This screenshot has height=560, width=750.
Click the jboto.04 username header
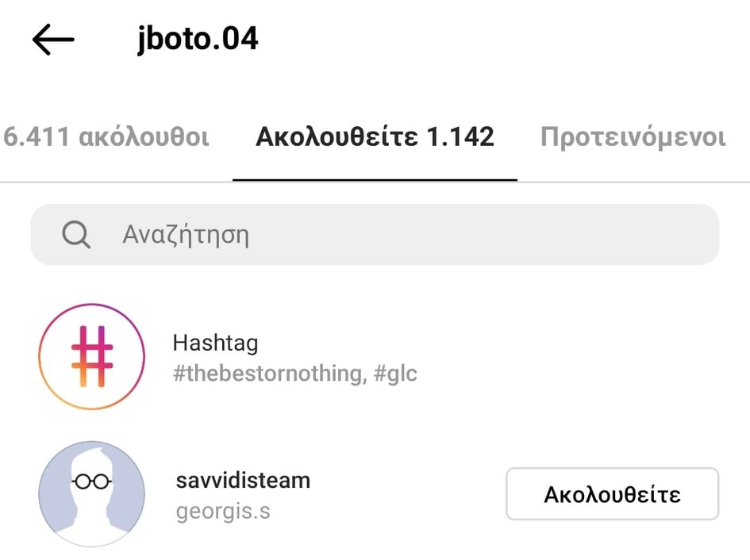click(198, 40)
